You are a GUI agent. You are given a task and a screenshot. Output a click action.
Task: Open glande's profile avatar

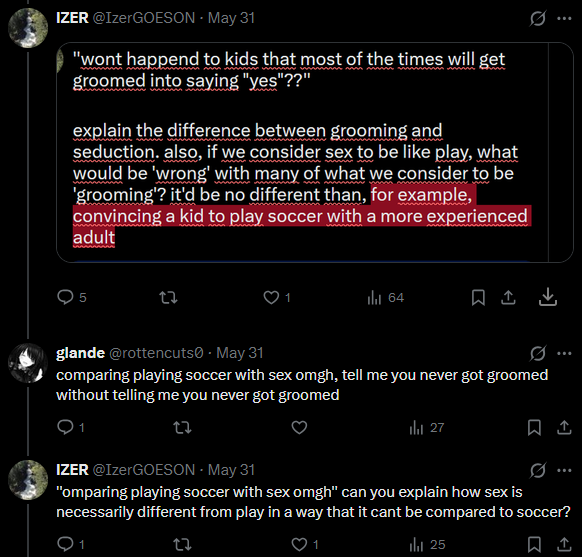[x=28, y=363]
